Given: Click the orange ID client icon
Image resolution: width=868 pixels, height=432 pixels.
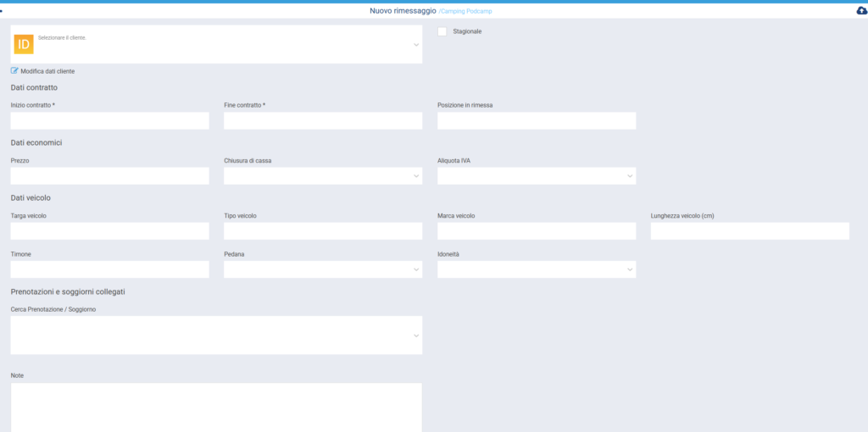Looking at the screenshot, I should pyautogui.click(x=24, y=44).
